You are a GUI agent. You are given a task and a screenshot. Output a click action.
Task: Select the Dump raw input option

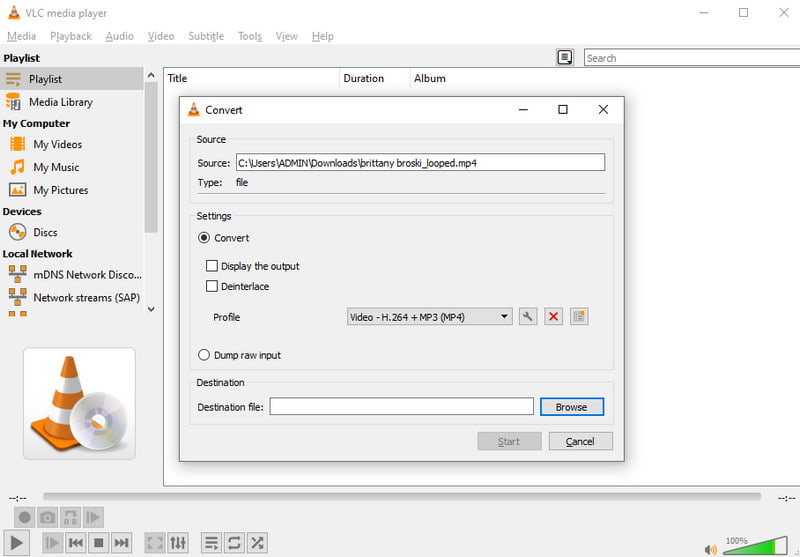(205, 355)
